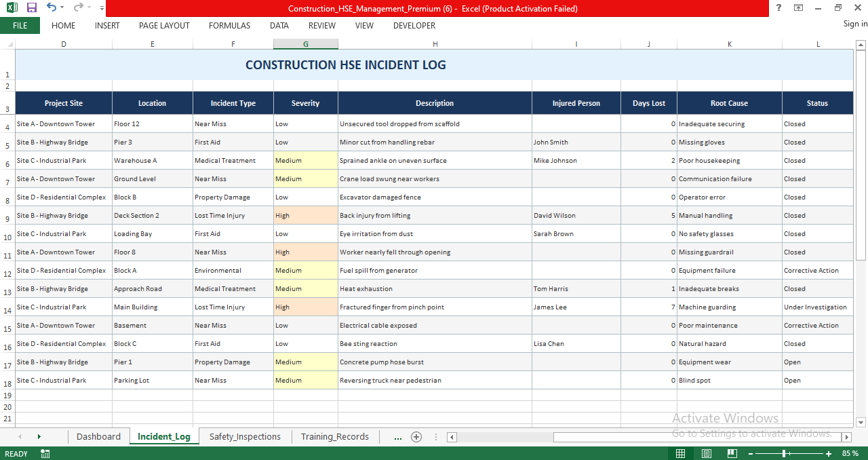The image size is (868, 460).
Task: Open the FORMULAS ribbon tab
Action: pos(229,26)
